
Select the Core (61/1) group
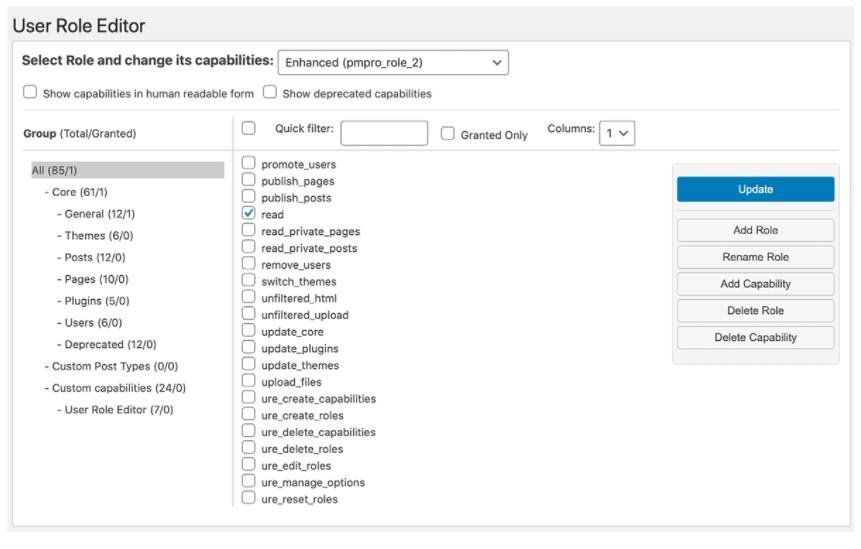76,192
